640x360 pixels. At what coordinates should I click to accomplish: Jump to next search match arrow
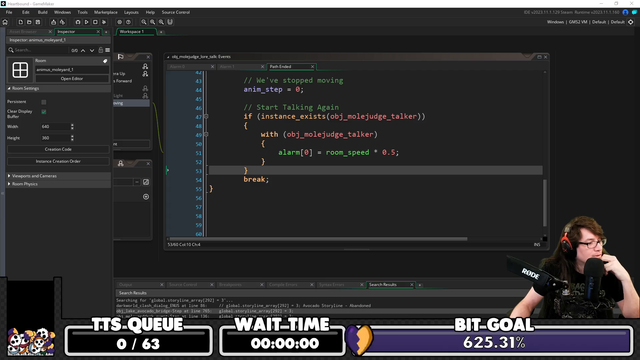[92, 50]
